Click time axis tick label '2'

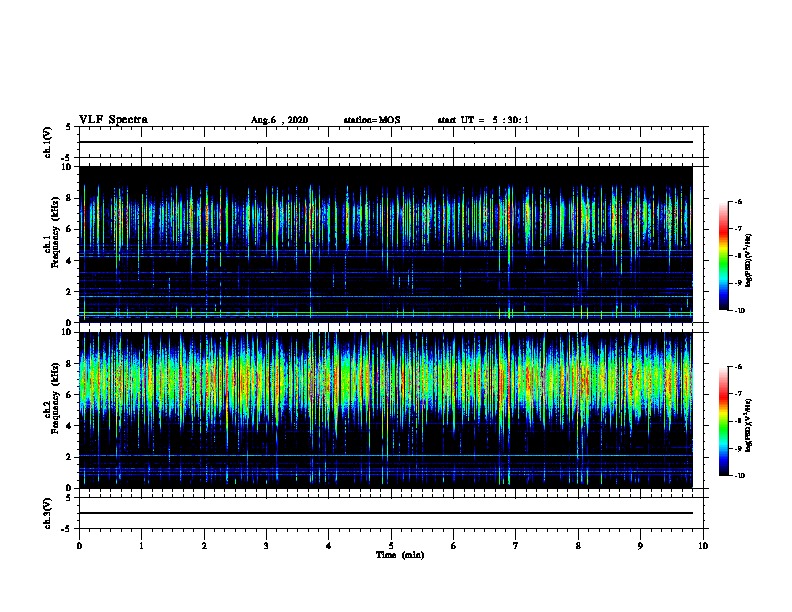[x=204, y=545]
